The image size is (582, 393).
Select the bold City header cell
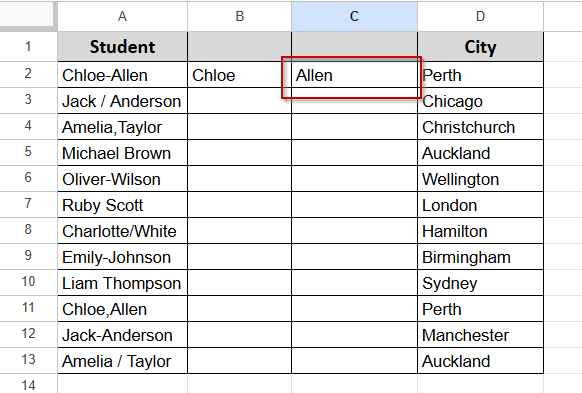pos(480,47)
